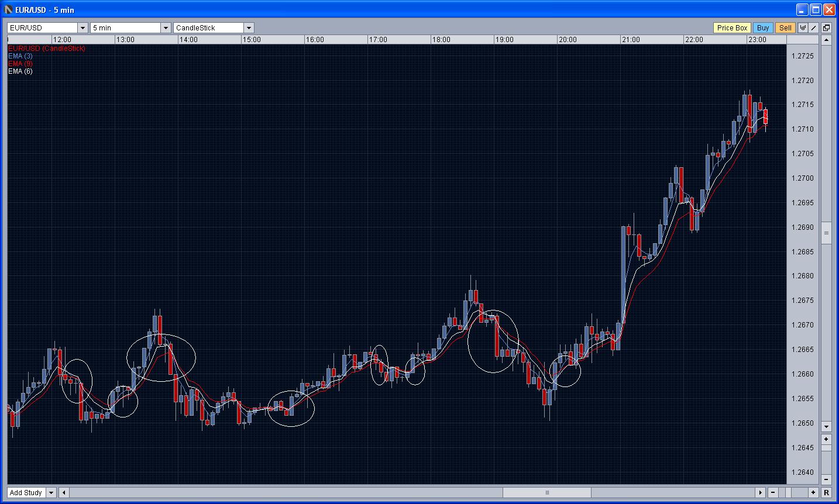Click the 1.2660 price axis label
839x504 pixels.
click(802, 374)
